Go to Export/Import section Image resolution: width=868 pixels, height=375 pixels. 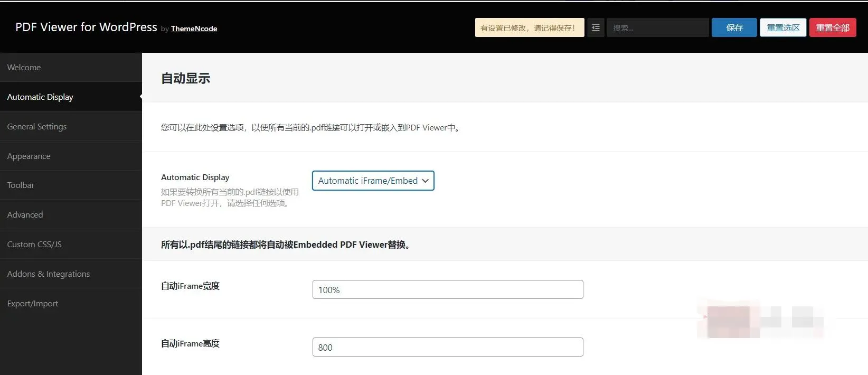coord(71,303)
